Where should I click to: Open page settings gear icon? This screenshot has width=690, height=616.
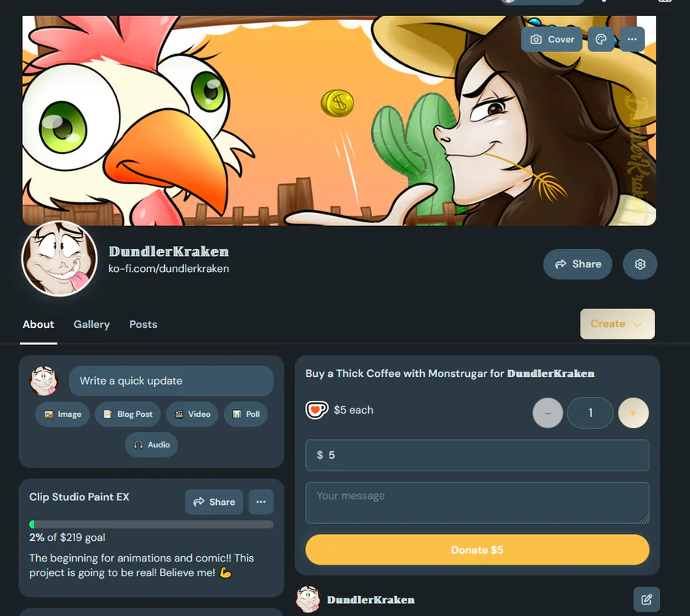[640, 264]
